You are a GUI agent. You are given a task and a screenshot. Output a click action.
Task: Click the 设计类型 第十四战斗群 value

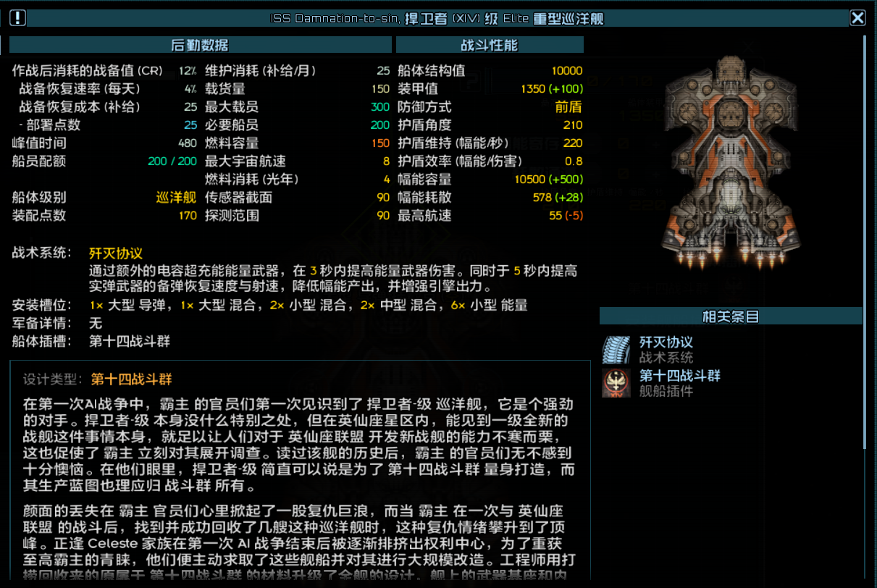click(x=131, y=379)
